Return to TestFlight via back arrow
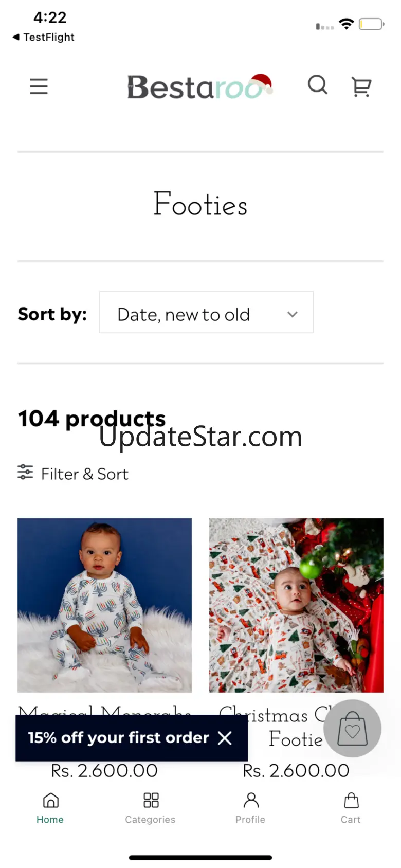The height and width of the screenshot is (868, 401). pyautogui.click(x=16, y=37)
